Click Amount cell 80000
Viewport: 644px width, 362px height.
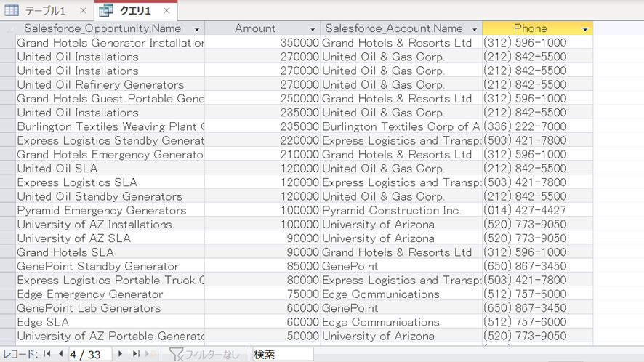[x=262, y=281]
